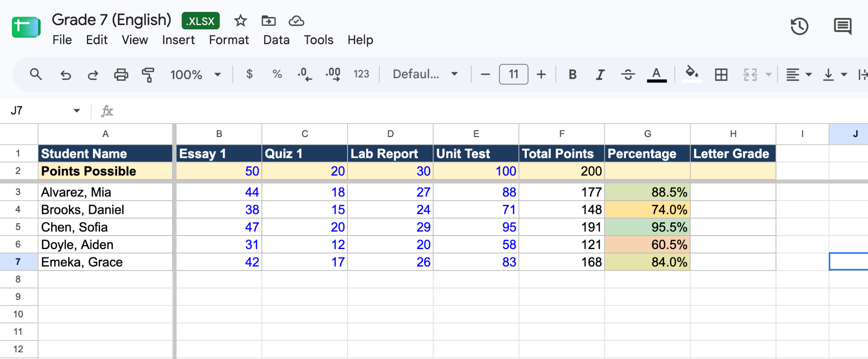Format selection as percent
868x359 pixels.
tap(277, 74)
